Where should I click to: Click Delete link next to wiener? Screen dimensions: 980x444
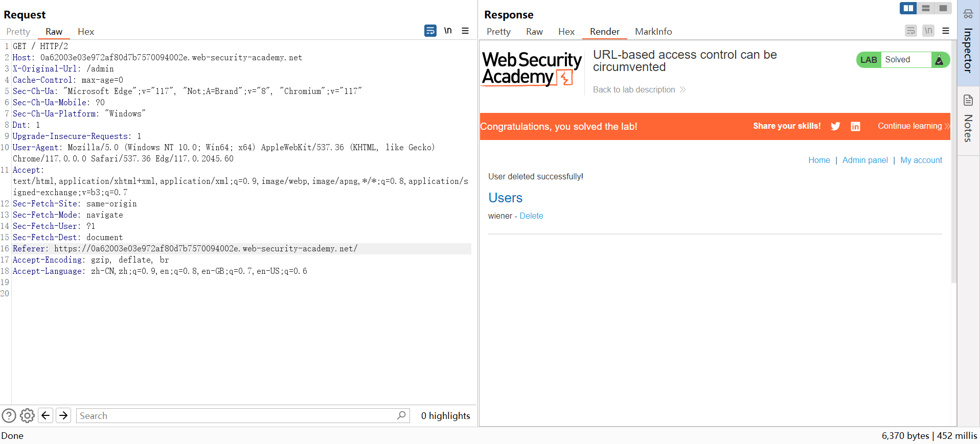531,216
